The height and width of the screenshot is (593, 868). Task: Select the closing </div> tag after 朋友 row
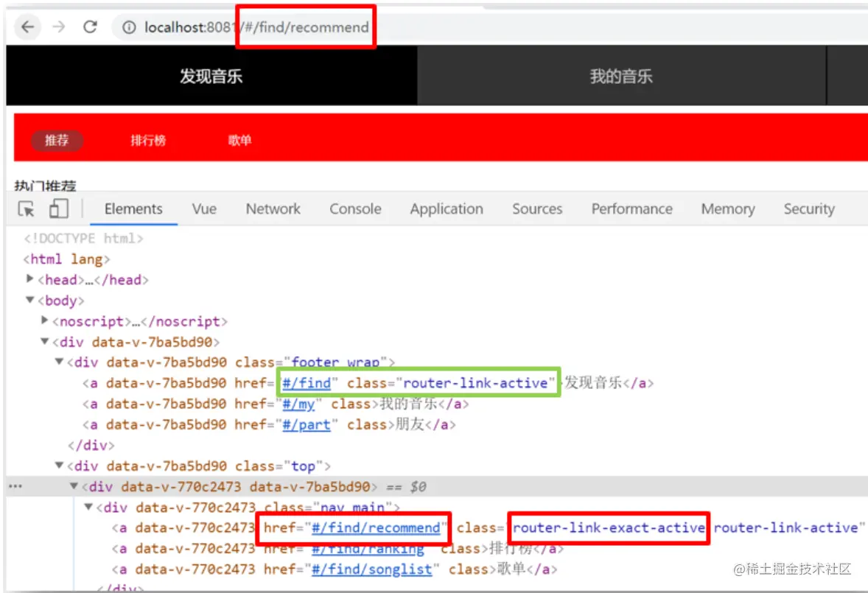coord(91,446)
